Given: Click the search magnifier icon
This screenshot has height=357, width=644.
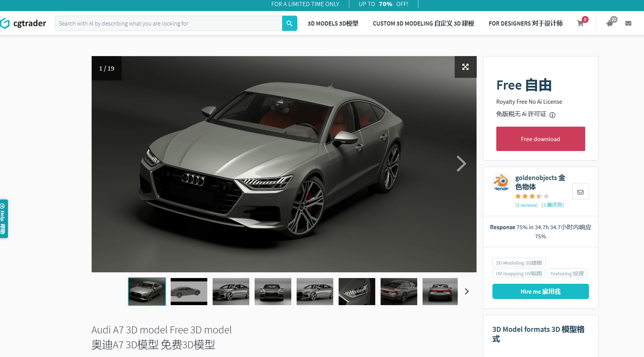Looking at the screenshot, I should point(289,23).
